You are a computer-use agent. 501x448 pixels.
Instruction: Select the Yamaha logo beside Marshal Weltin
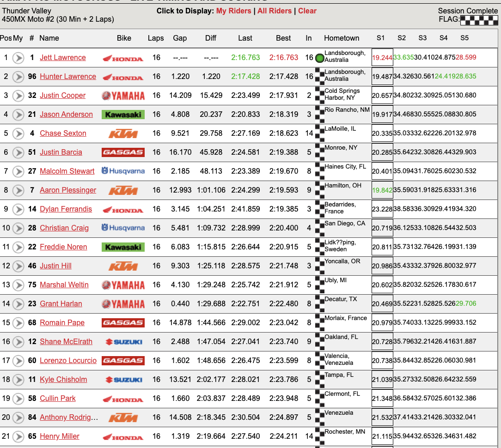(x=123, y=285)
